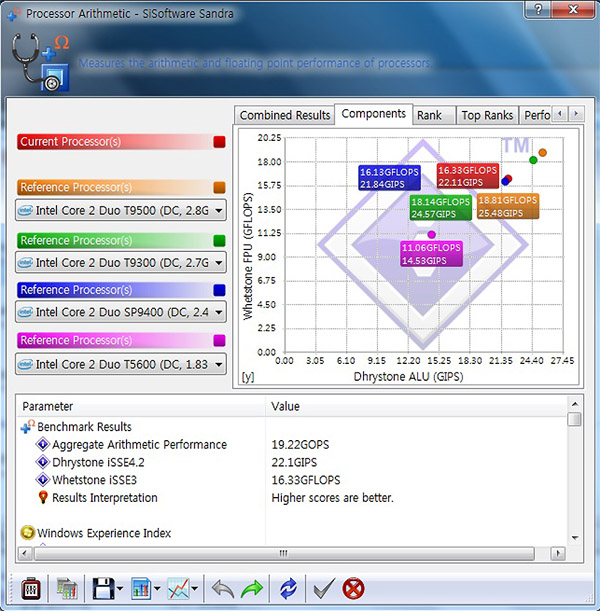Click the horizontal scrollbar left arrow
The image size is (600, 611).
[24, 553]
